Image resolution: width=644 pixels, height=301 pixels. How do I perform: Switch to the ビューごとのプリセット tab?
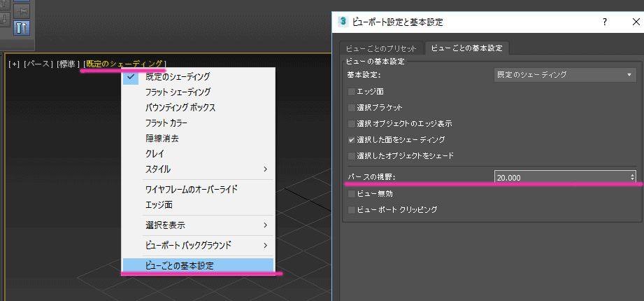[382, 48]
